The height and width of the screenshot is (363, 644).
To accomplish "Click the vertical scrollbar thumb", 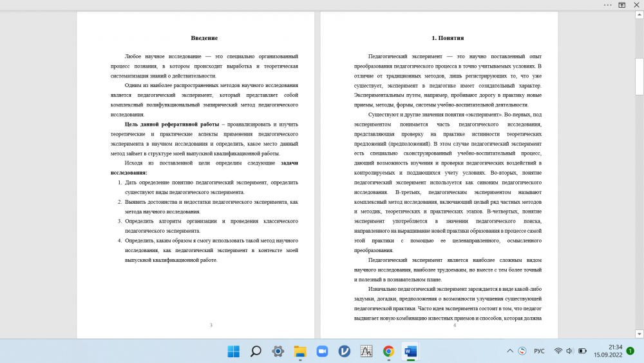I will [639, 66].
